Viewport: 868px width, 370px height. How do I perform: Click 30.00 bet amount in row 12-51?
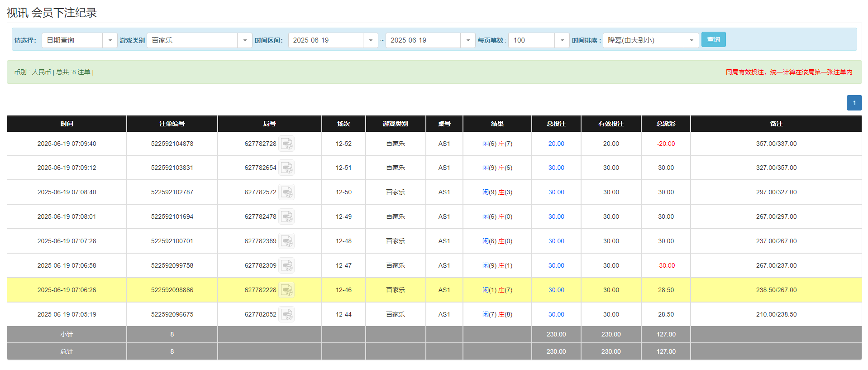(556, 168)
